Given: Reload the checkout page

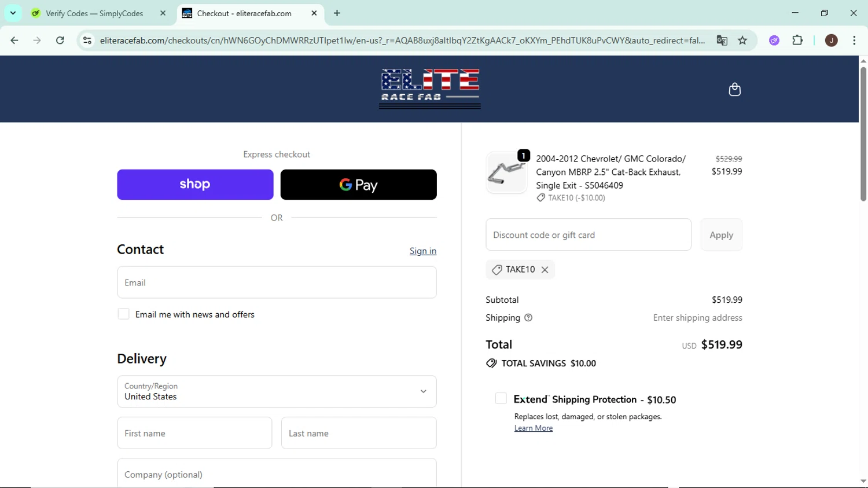Looking at the screenshot, I should 60,41.
